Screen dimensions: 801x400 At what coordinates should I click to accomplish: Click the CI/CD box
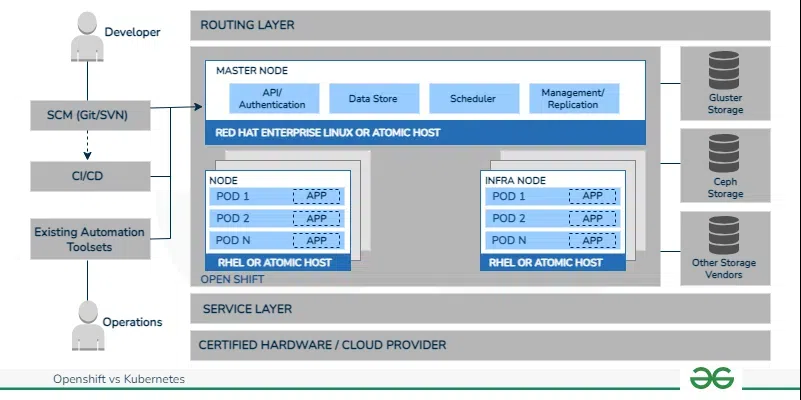pyautogui.click(x=90, y=176)
